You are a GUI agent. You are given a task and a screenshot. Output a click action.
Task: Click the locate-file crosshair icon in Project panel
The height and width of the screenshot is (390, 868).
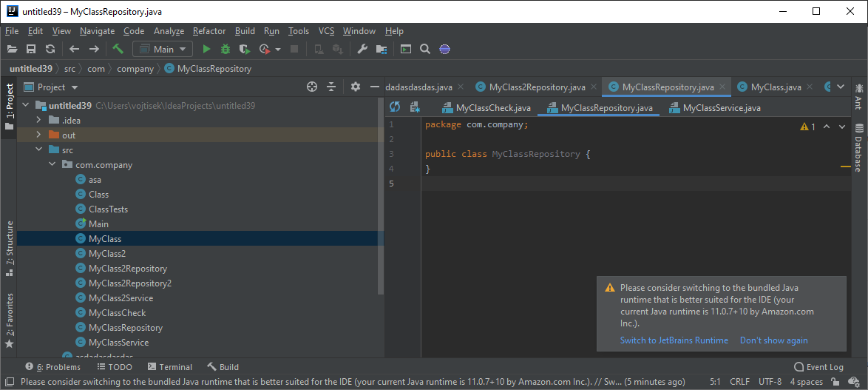coord(312,87)
